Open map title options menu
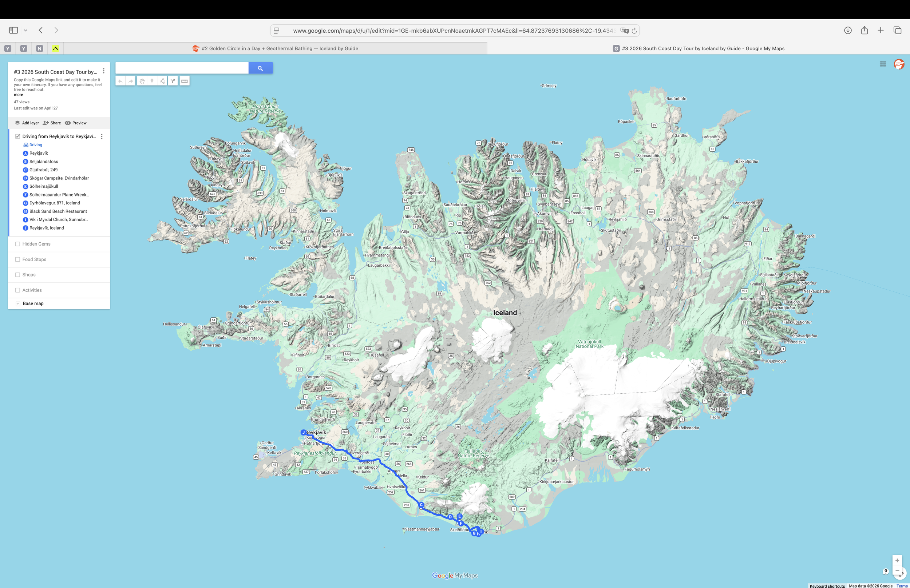Image resolution: width=910 pixels, height=588 pixels. coord(103,71)
